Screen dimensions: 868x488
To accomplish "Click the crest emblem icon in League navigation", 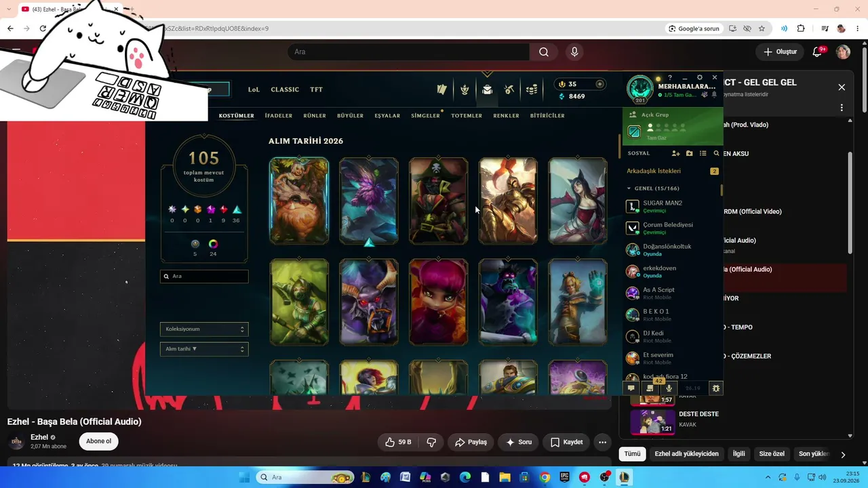I will point(465,89).
